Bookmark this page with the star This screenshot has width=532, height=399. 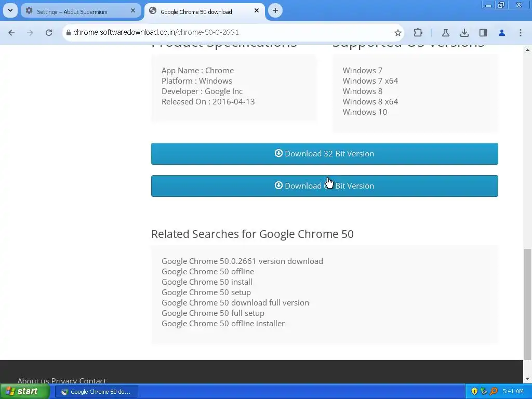pos(397,33)
